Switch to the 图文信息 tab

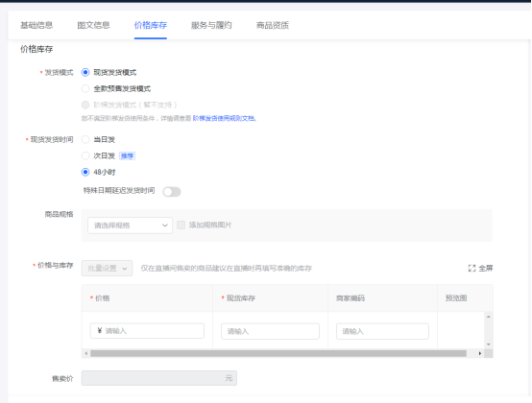[93, 25]
